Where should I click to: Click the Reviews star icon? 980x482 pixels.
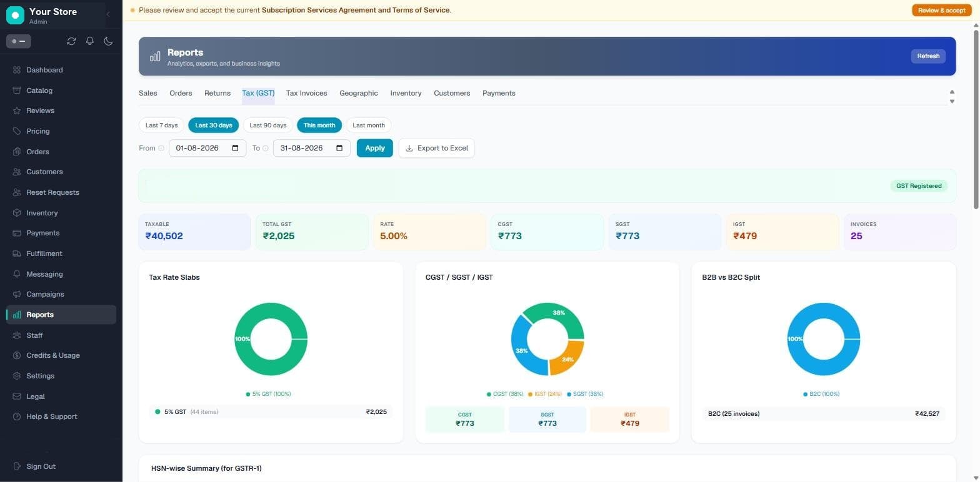(x=17, y=111)
